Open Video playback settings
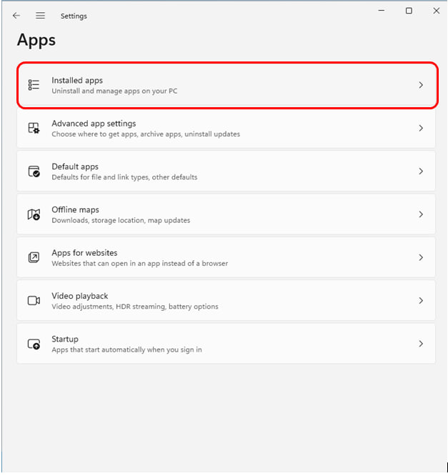 (x=226, y=300)
